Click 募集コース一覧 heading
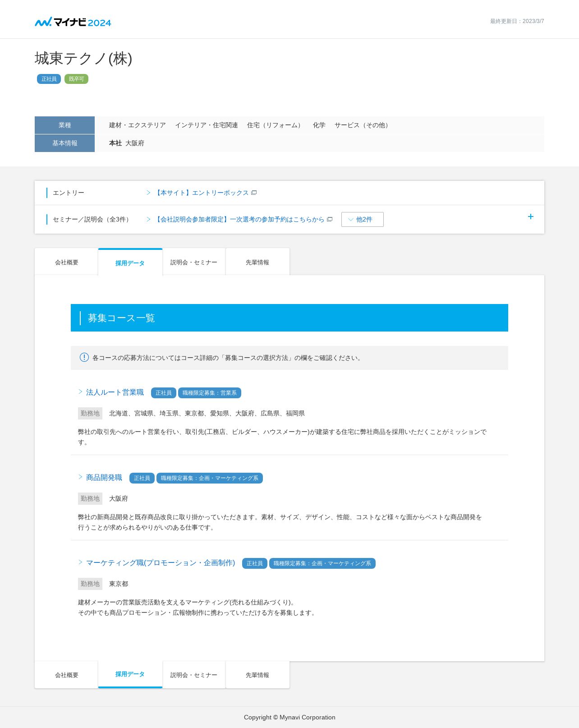Screen dimensions: 579x728 click(x=121, y=318)
